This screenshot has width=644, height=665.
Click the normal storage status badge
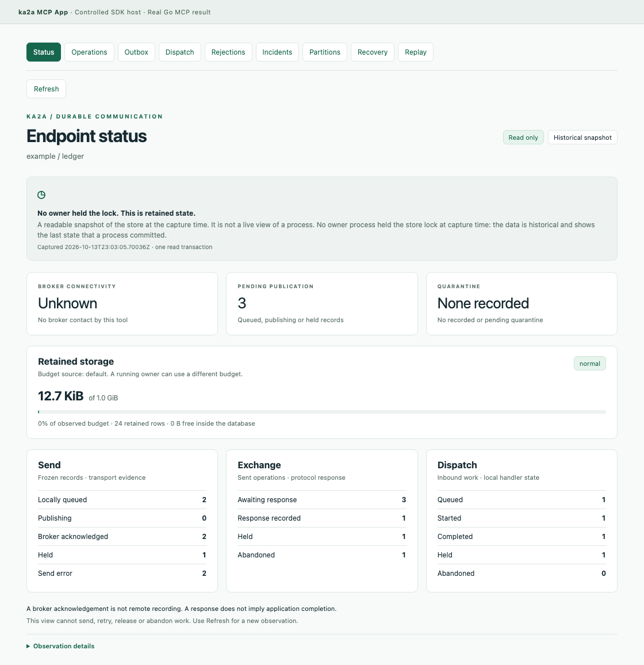(x=590, y=364)
